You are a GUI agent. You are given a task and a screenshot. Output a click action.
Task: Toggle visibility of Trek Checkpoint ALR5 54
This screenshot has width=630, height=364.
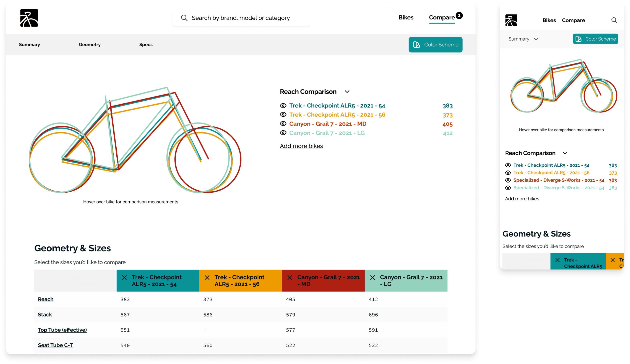283,106
